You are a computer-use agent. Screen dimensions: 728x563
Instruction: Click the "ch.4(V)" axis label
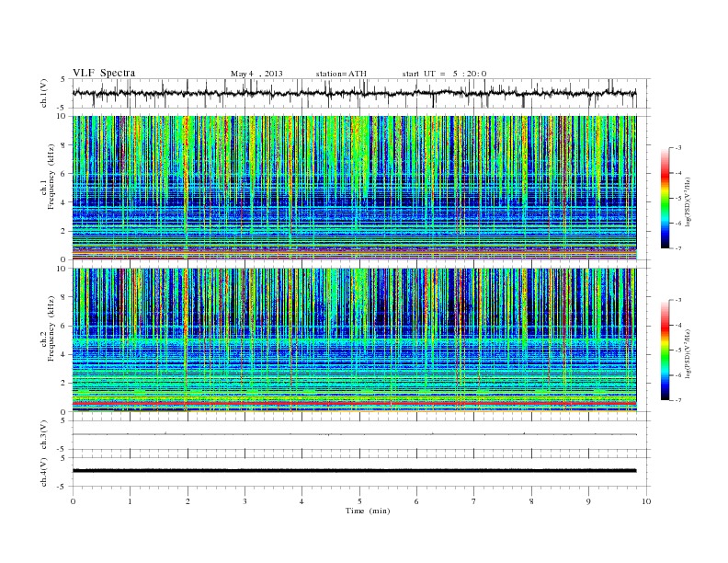44,472
